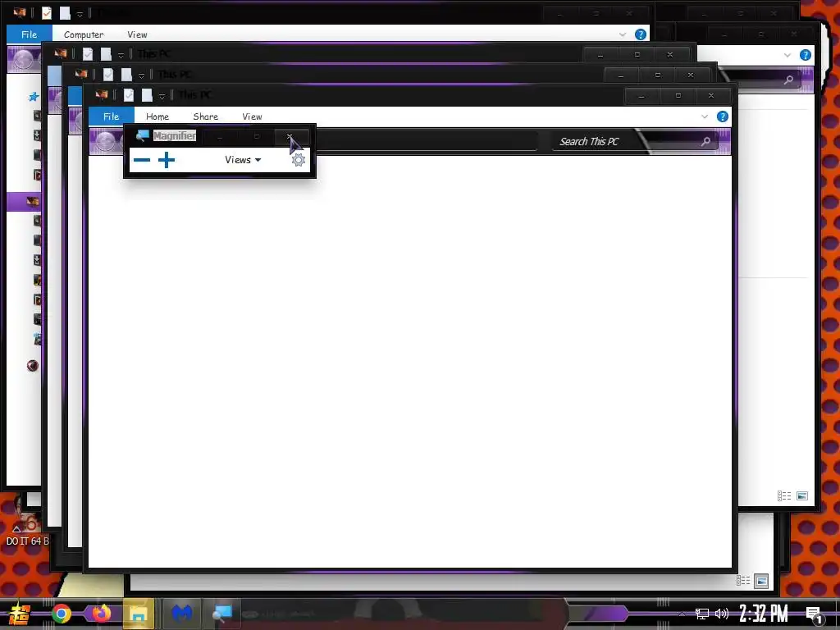
Task: Expand ribbon chevron in right background window
Action: [x=787, y=55]
